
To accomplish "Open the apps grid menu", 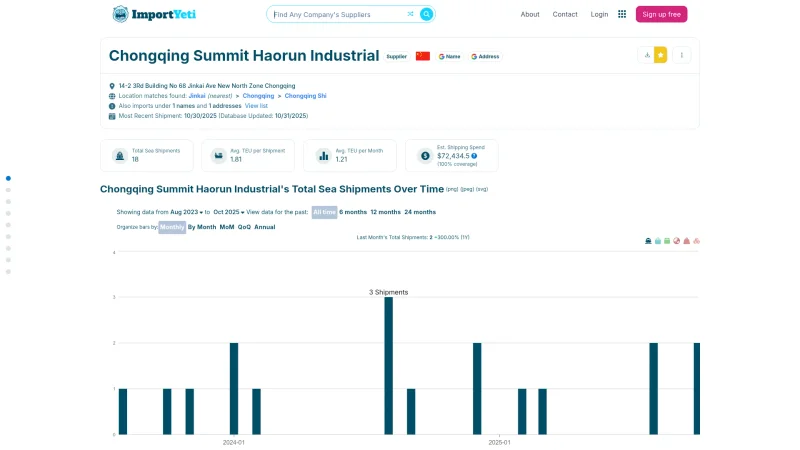I will 622,14.
